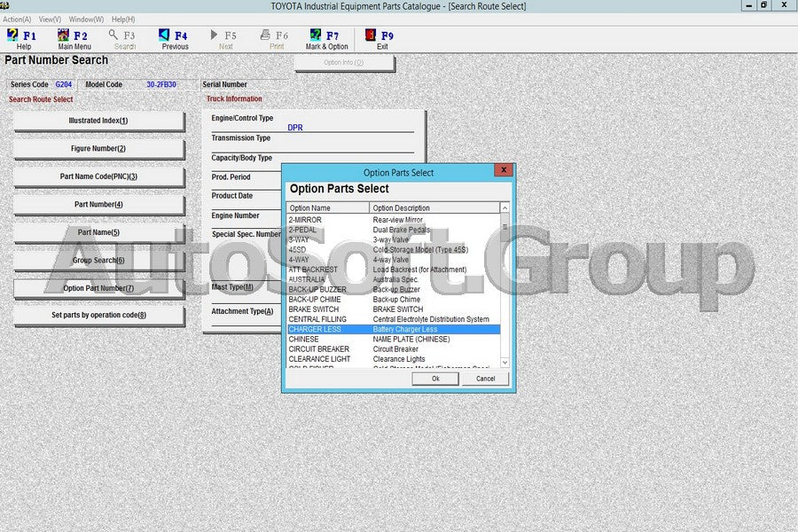Open the Window(W) menu
The image size is (798, 532).
(x=86, y=19)
